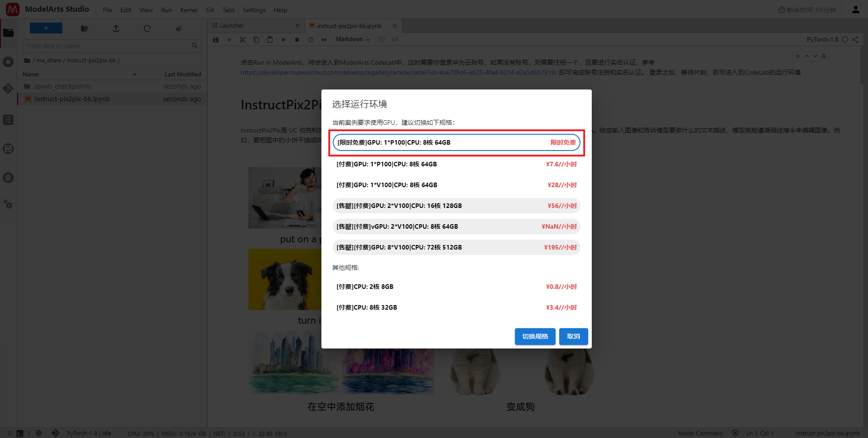Open the huaweicloud developer article link
Viewport: 868px width, 438px height.
[x=399, y=72]
